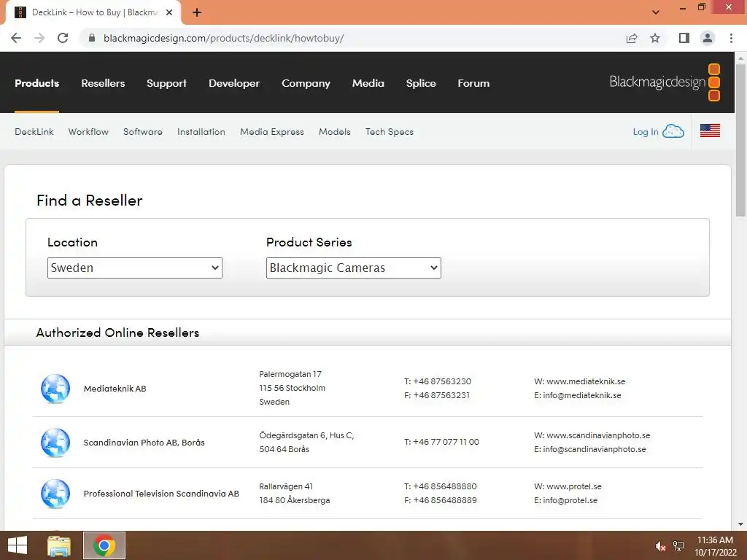Email info@protel.se

570,500
